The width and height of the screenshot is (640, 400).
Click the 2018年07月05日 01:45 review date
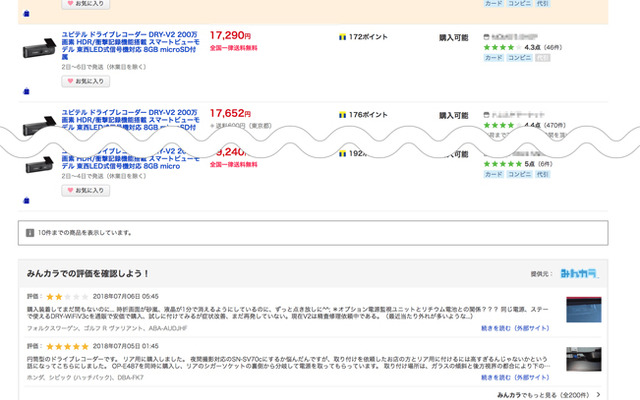(126, 347)
